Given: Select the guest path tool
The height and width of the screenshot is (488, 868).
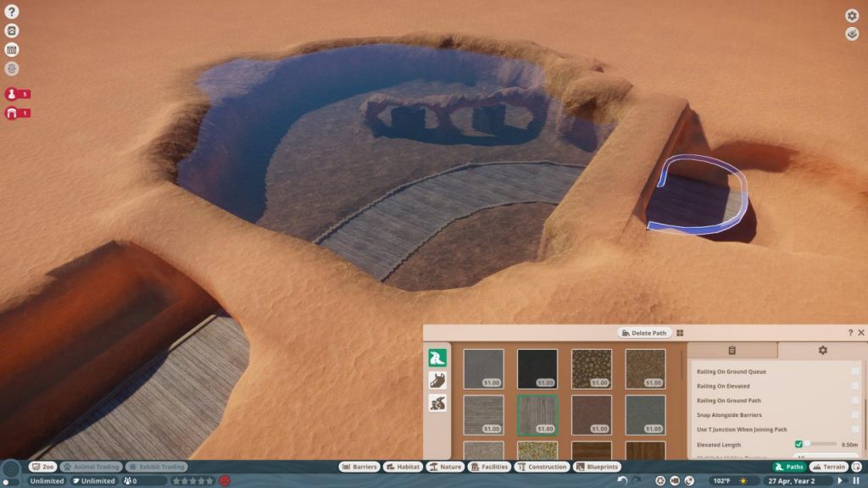Looking at the screenshot, I should (437, 358).
